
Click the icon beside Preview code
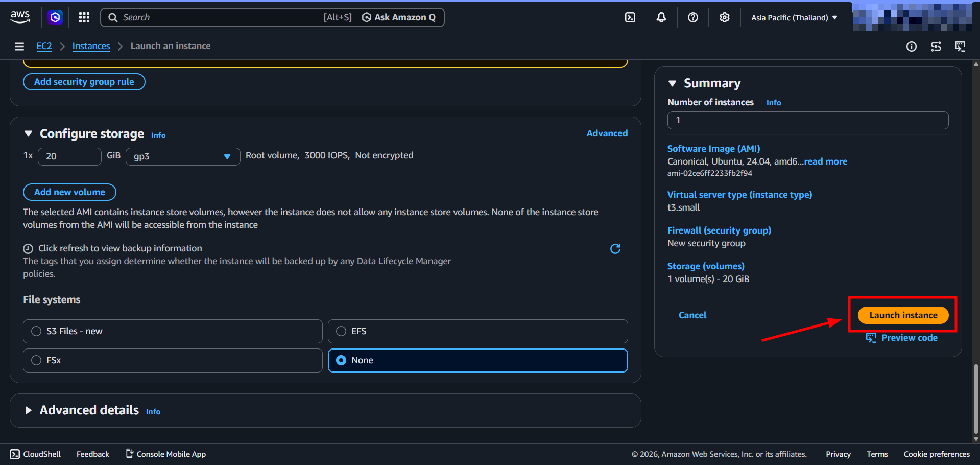871,338
